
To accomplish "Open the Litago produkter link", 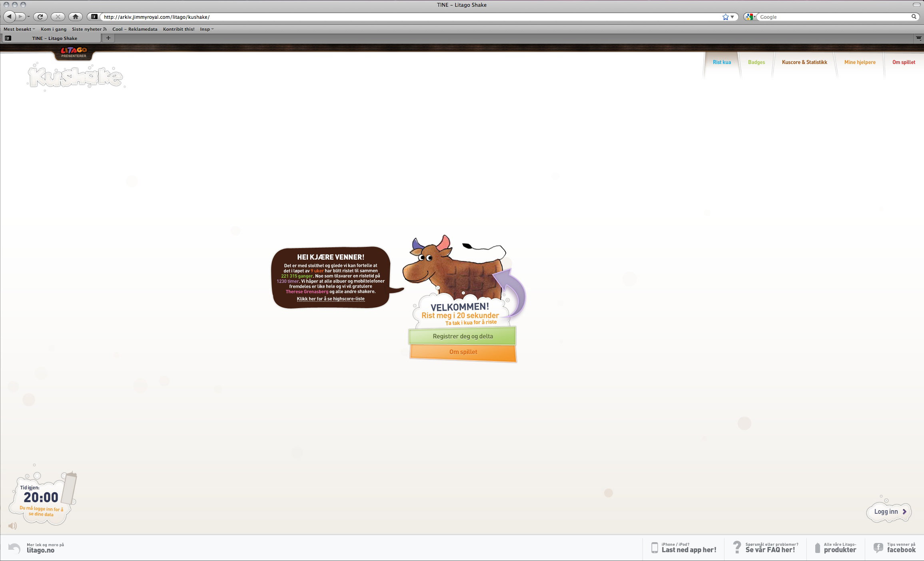I will pos(840,548).
